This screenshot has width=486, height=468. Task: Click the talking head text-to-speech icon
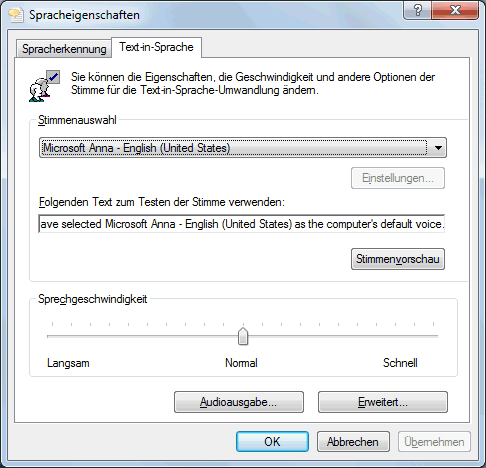coord(44,86)
